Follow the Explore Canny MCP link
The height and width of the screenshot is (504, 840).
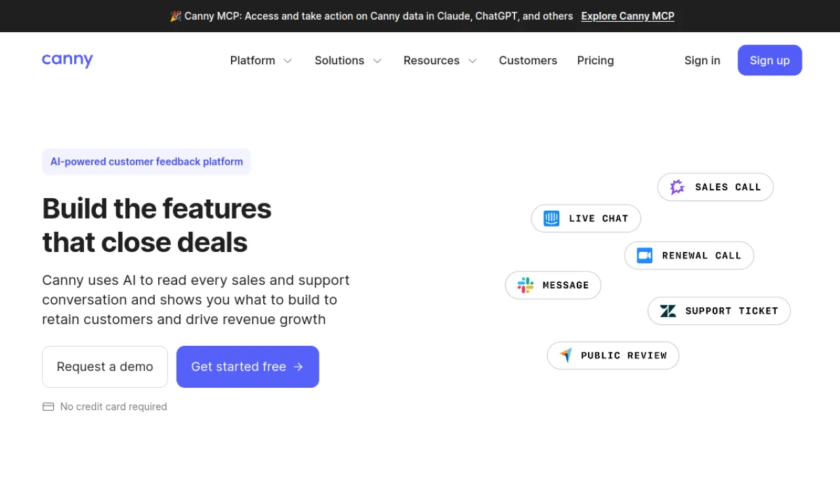[x=627, y=16]
